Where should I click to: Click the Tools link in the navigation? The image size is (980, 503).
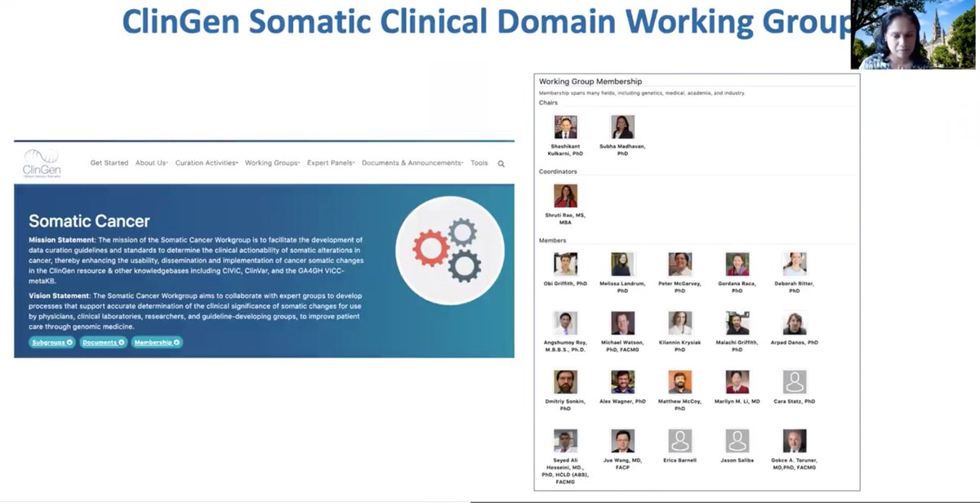pyautogui.click(x=479, y=162)
